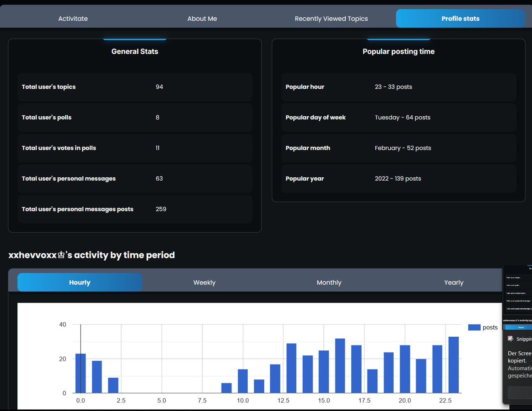Select Total user's votes in polls label
This screenshot has height=411, width=532.
(x=59, y=148)
